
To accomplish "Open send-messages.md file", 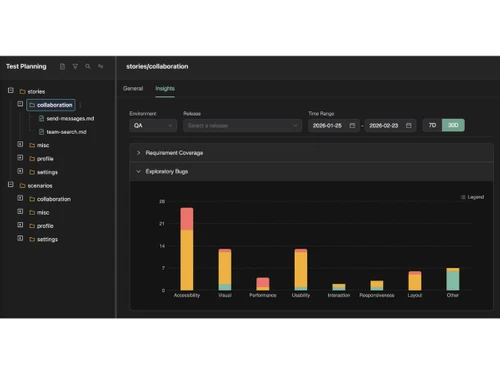I will (70, 119).
